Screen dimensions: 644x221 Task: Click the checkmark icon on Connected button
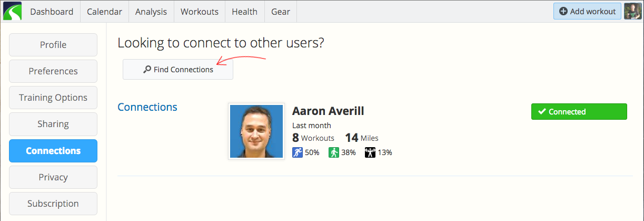tap(542, 111)
